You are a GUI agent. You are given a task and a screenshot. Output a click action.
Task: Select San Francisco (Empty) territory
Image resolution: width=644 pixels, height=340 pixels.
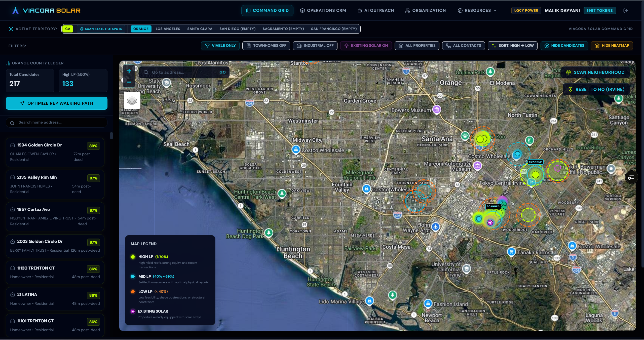pyautogui.click(x=334, y=29)
